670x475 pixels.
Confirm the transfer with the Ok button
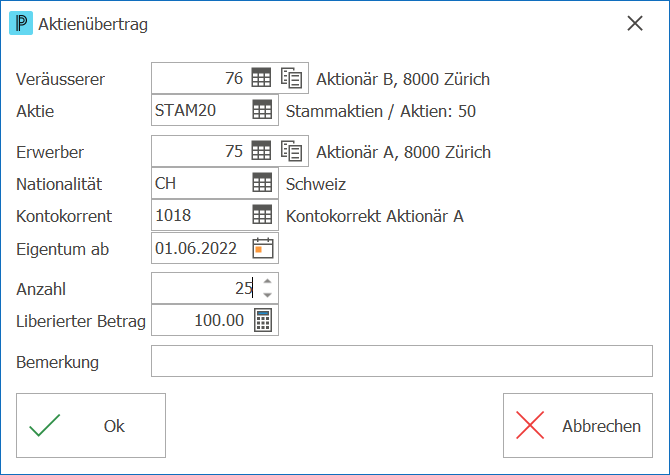click(91, 425)
